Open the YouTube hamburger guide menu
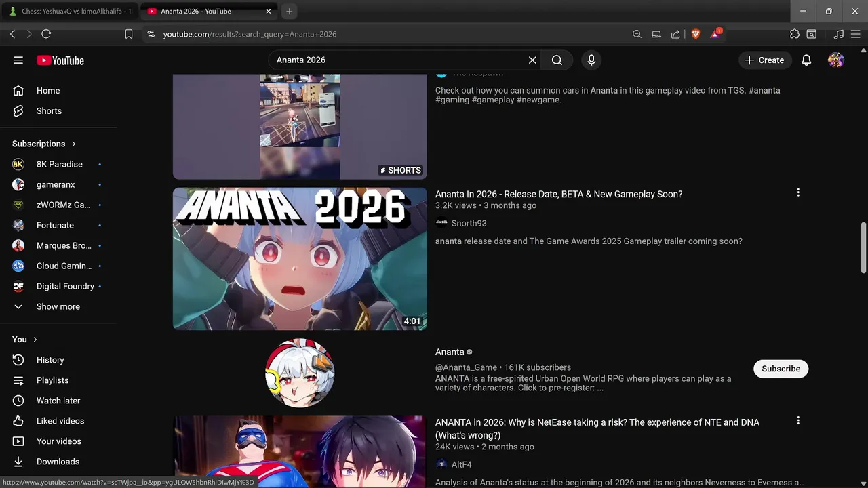 pos(18,60)
